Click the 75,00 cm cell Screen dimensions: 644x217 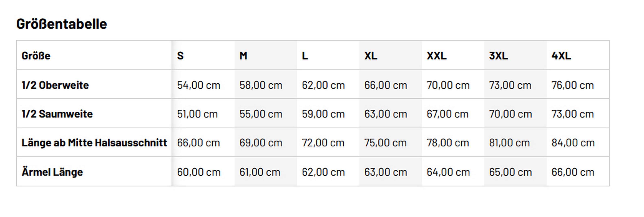(x=385, y=143)
